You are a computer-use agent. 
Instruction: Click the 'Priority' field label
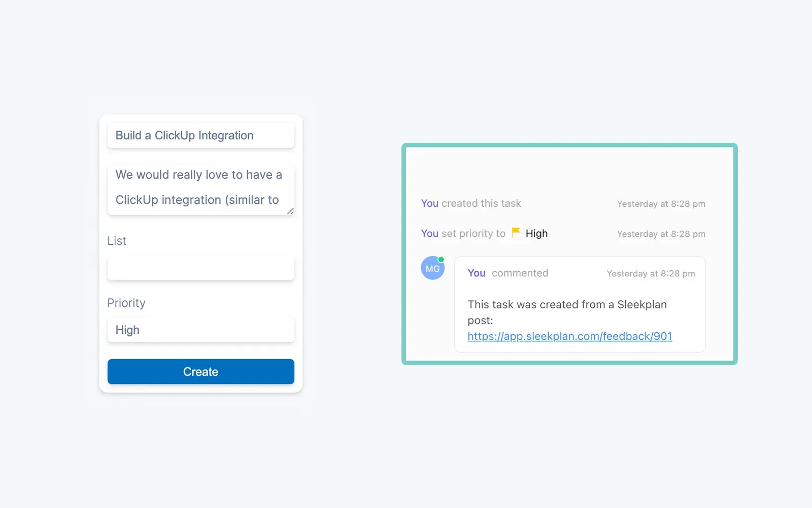(x=126, y=303)
